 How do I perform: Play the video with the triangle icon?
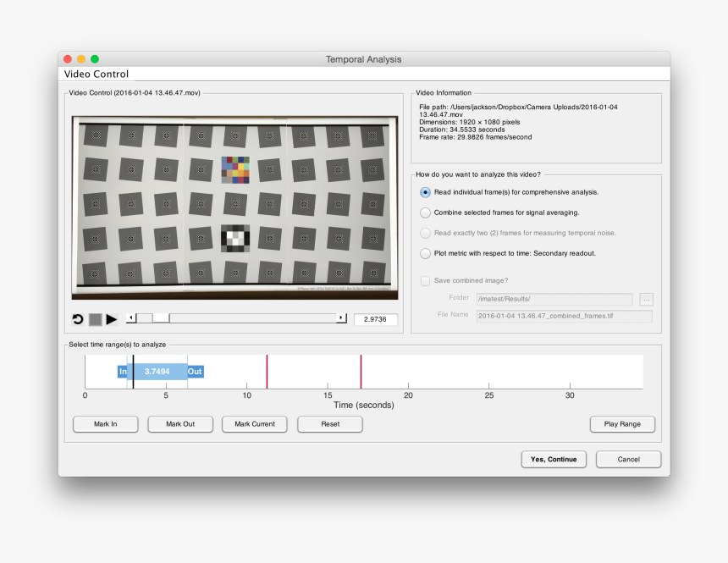[112, 319]
